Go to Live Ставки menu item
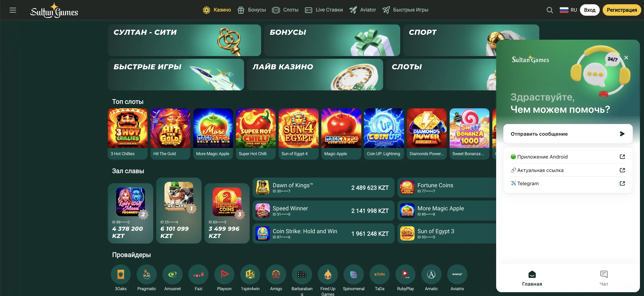The image size is (644, 296). click(324, 10)
